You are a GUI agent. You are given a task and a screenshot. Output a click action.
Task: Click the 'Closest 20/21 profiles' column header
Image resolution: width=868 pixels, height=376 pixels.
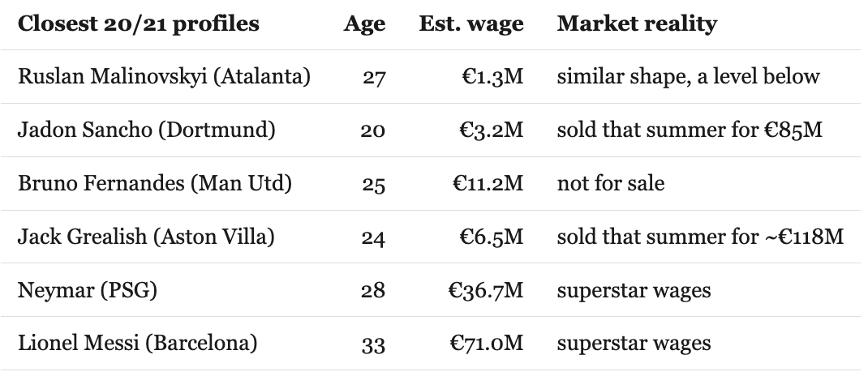(x=139, y=23)
